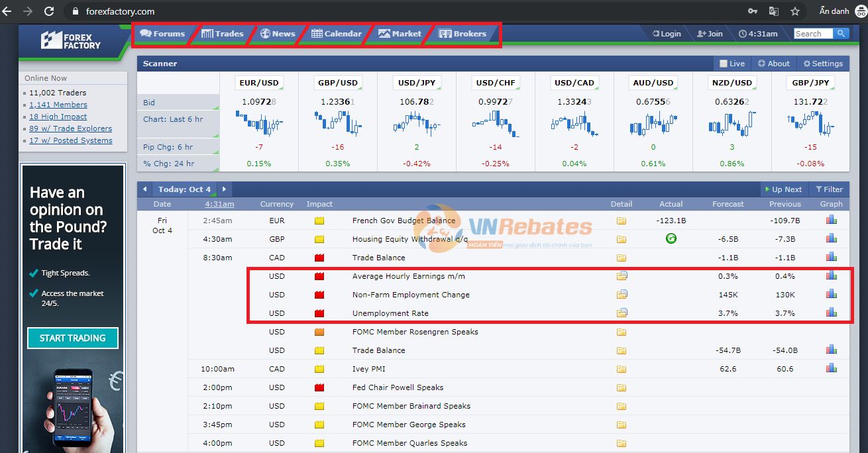Show graph for Ivey PMI
Screen dimensions: 868x453
(x=831, y=368)
